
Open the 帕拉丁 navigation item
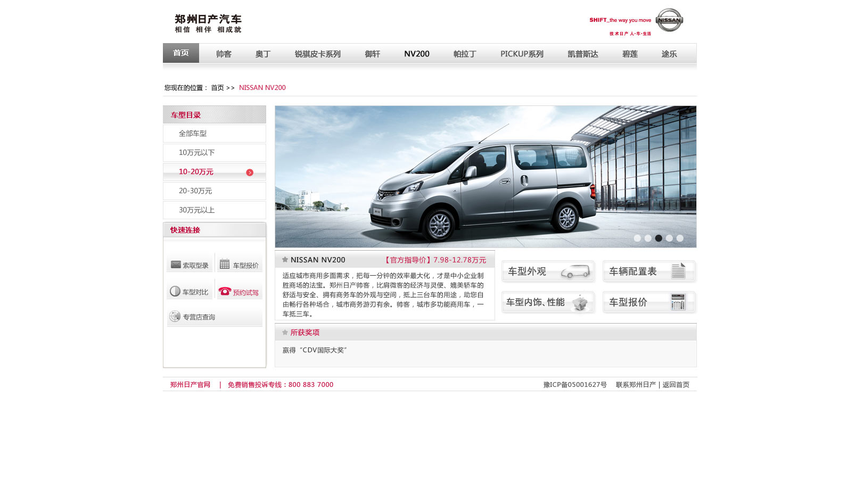465,54
